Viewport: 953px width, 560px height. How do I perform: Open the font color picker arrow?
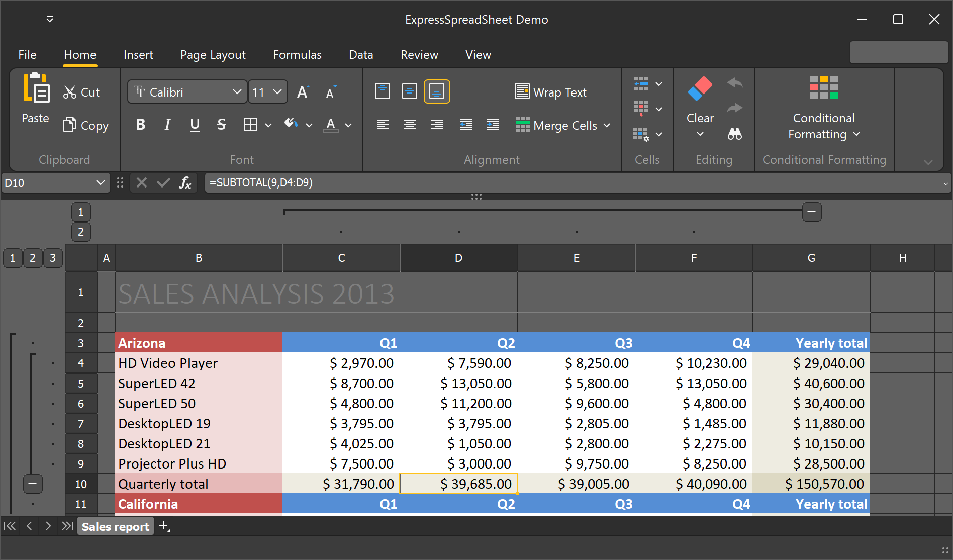(x=348, y=125)
